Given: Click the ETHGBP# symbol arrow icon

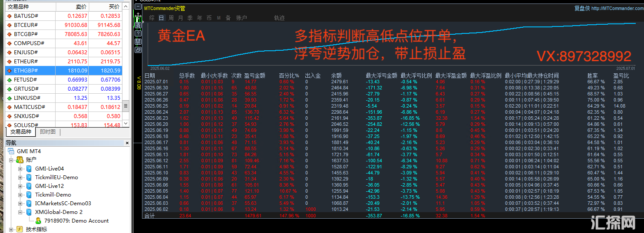Looking at the screenshot, I should (x=10, y=71).
